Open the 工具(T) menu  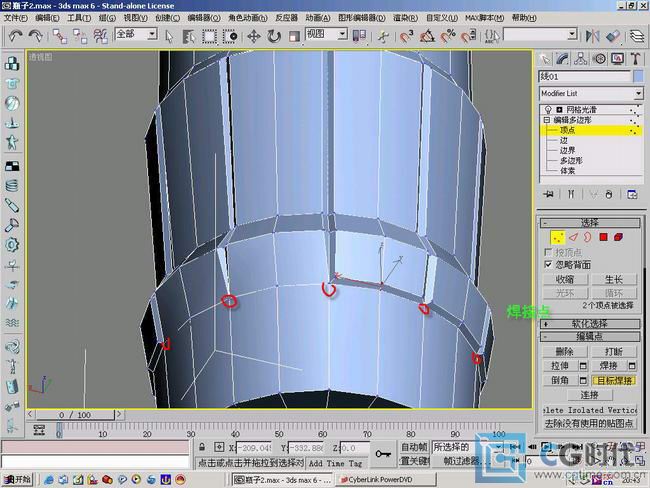pyautogui.click(x=79, y=18)
